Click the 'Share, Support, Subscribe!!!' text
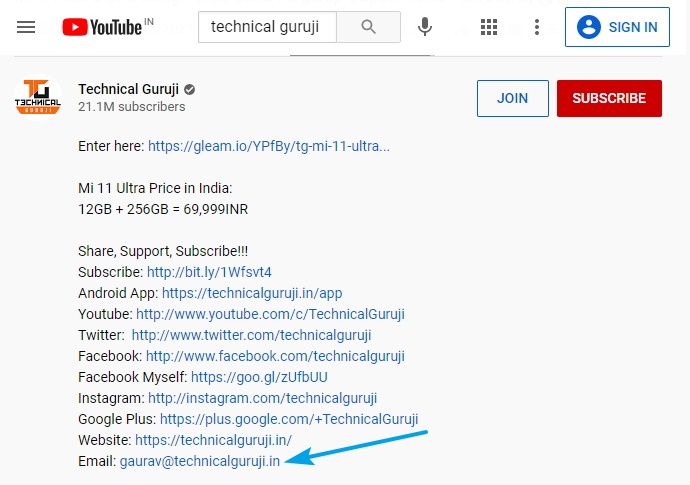This screenshot has height=485, width=690. point(163,251)
